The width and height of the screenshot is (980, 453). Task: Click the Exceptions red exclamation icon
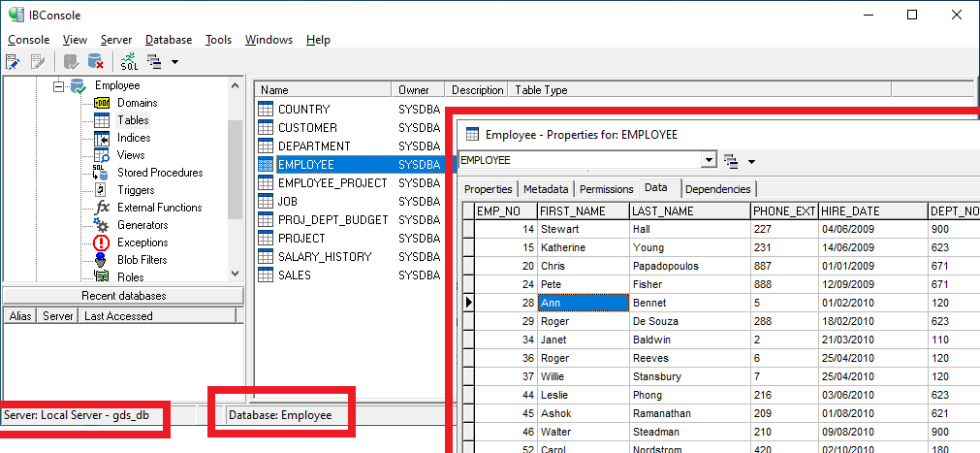pos(101,243)
